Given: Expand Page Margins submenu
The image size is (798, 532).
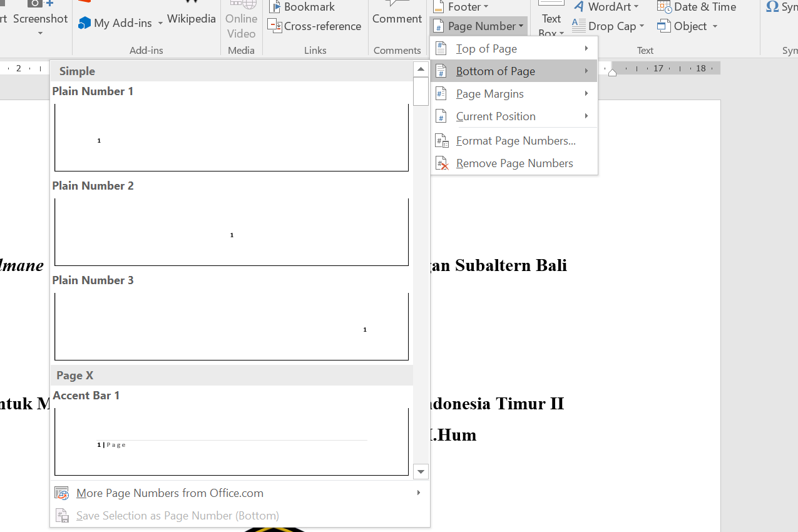Looking at the screenshot, I should click(514, 94).
